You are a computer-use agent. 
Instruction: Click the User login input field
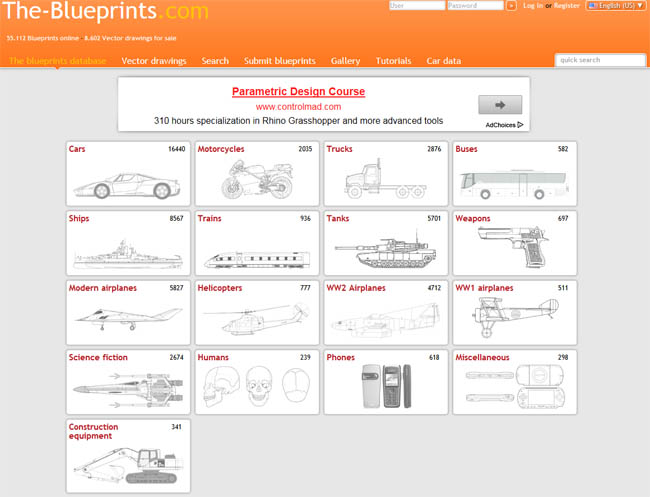coord(417,5)
